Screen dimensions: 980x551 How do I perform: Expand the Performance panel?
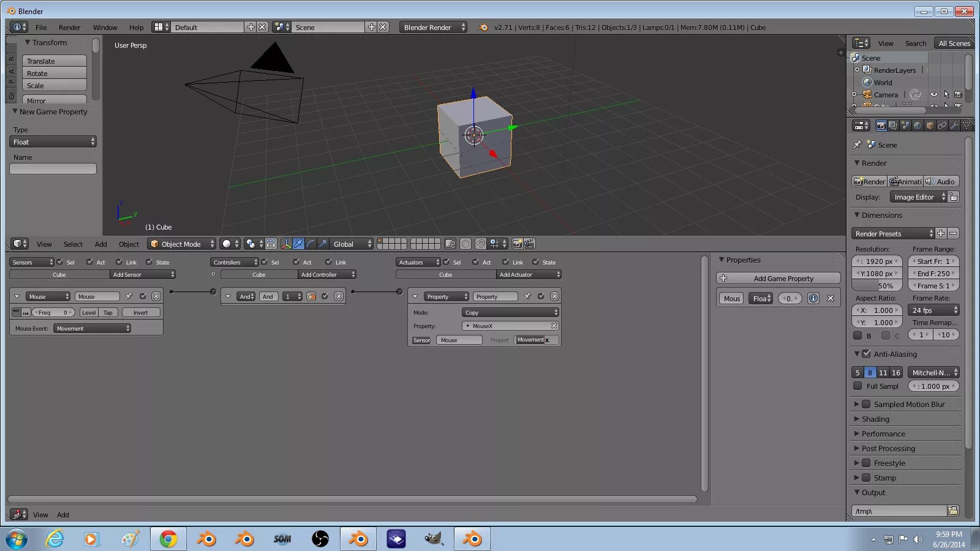883,433
